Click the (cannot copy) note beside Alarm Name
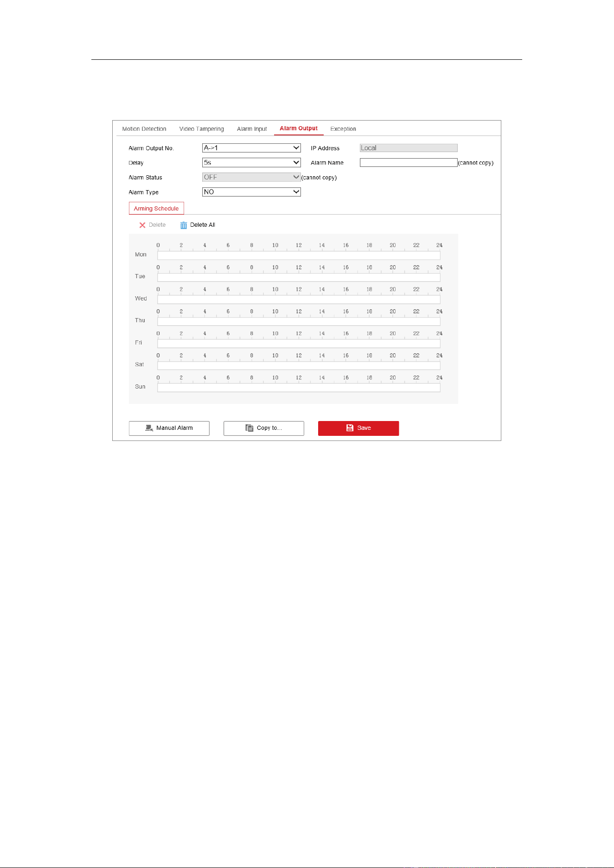Viewport: 614px width, 868px height. (x=476, y=163)
